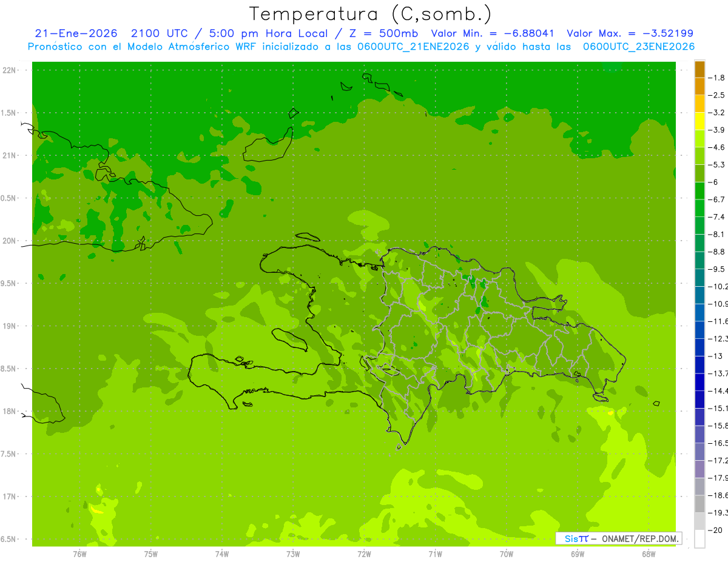This screenshot has width=728, height=562.
Task: Click the 19N latitude label
Action: [9, 326]
